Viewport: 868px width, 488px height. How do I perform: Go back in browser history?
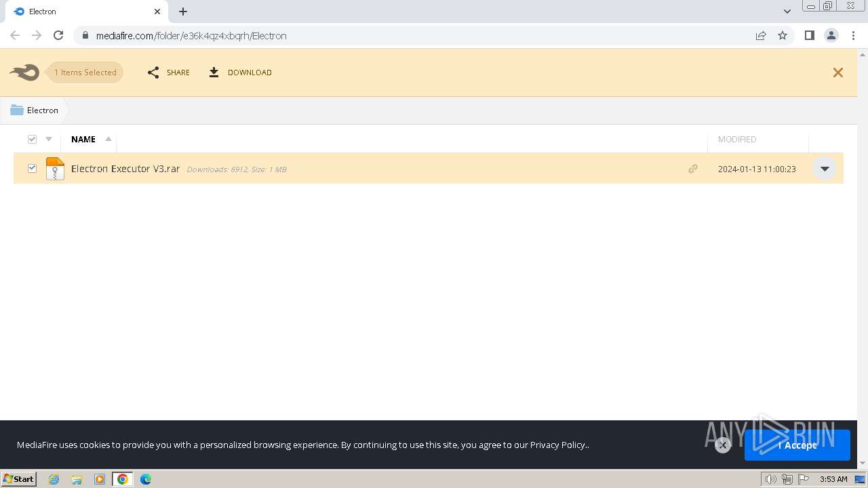(x=15, y=35)
